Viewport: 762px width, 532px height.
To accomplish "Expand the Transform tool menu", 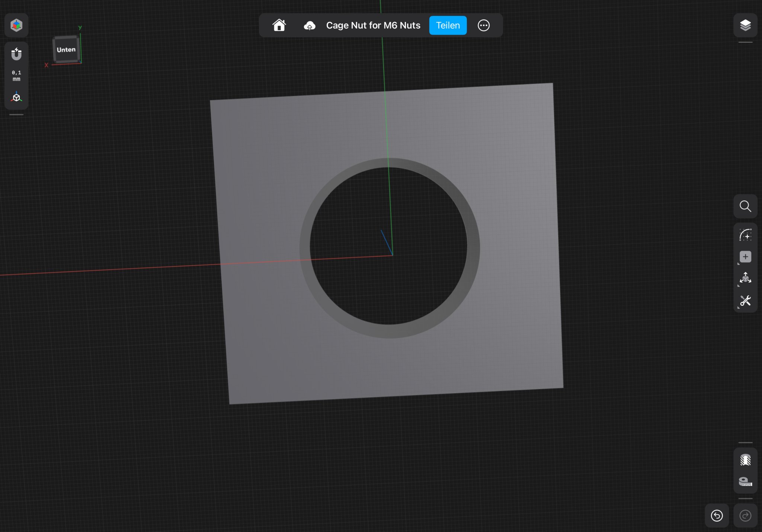I will coord(745,278).
